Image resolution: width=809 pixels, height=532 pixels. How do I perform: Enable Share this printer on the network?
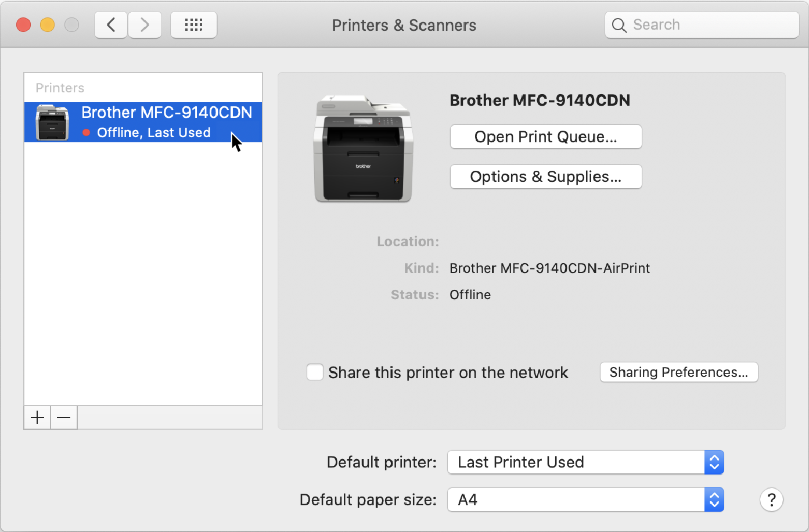tap(315, 372)
